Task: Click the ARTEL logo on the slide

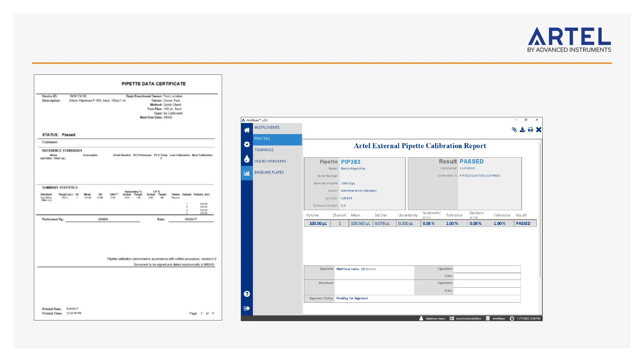Action: point(569,40)
